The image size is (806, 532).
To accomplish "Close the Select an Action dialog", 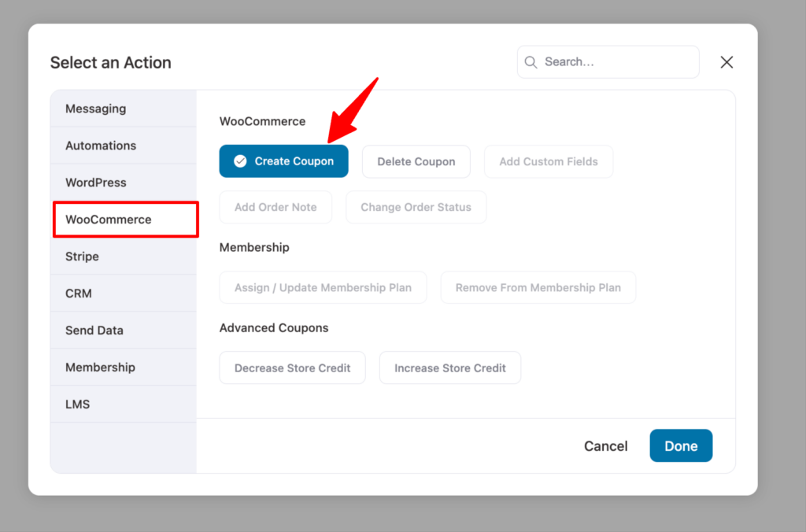I will point(727,62).
